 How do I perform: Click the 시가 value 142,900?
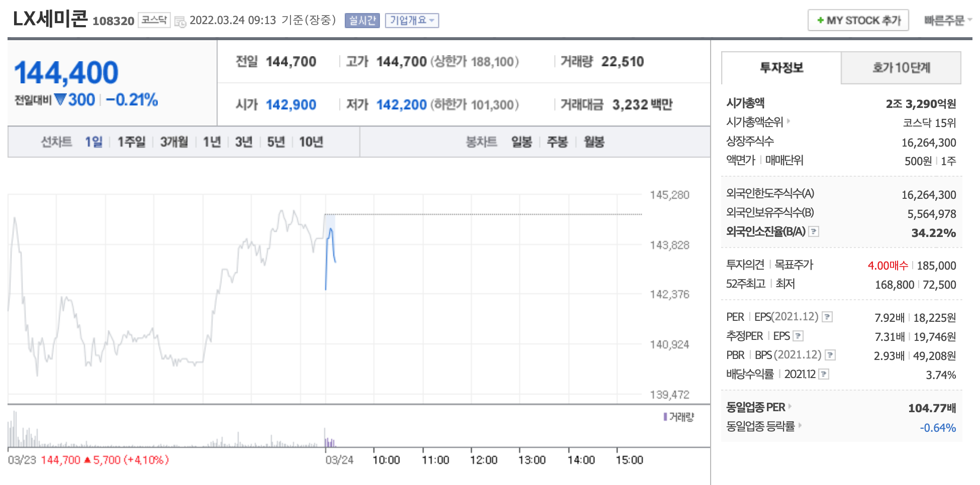click(291, 105)
